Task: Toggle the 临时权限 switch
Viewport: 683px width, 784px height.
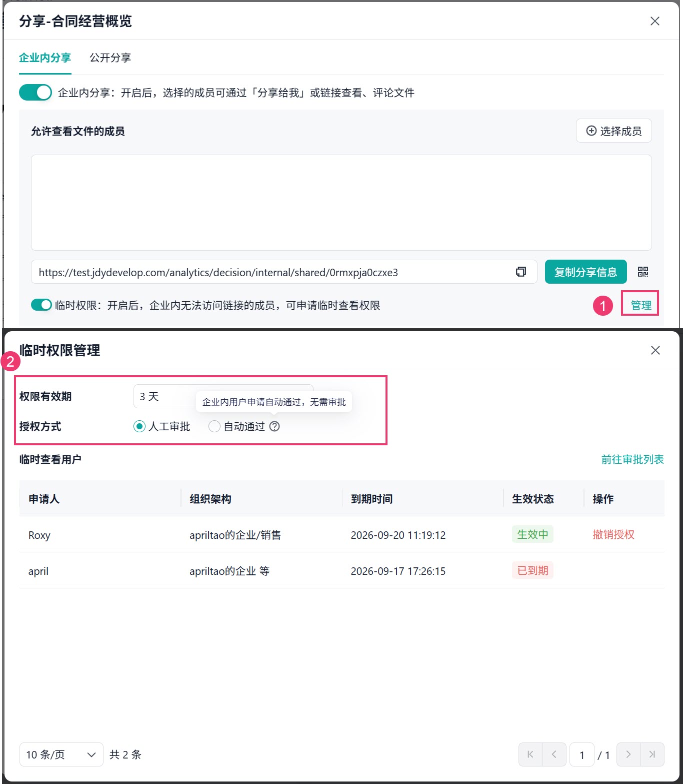Action: click(41, 305)
